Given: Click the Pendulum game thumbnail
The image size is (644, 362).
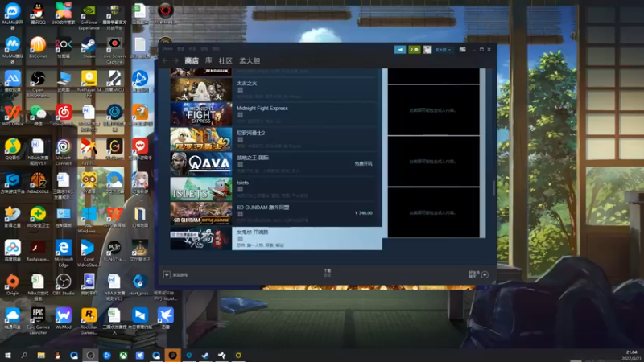Looking at the screenshot, I should click(x=200, y=72).
